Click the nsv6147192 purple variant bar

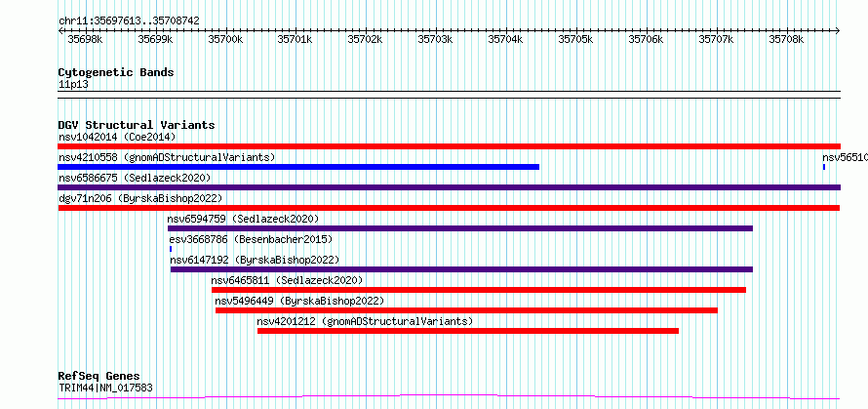(x=461, y=269)
